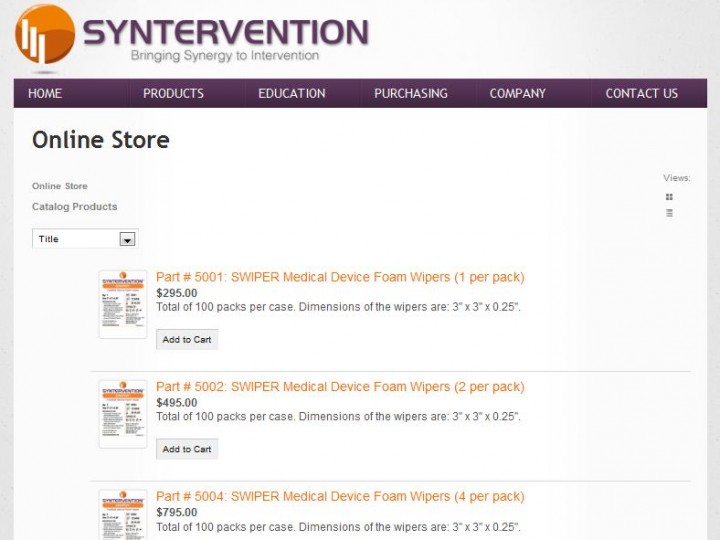Click the $495.00 price text

tap(177, 403)
